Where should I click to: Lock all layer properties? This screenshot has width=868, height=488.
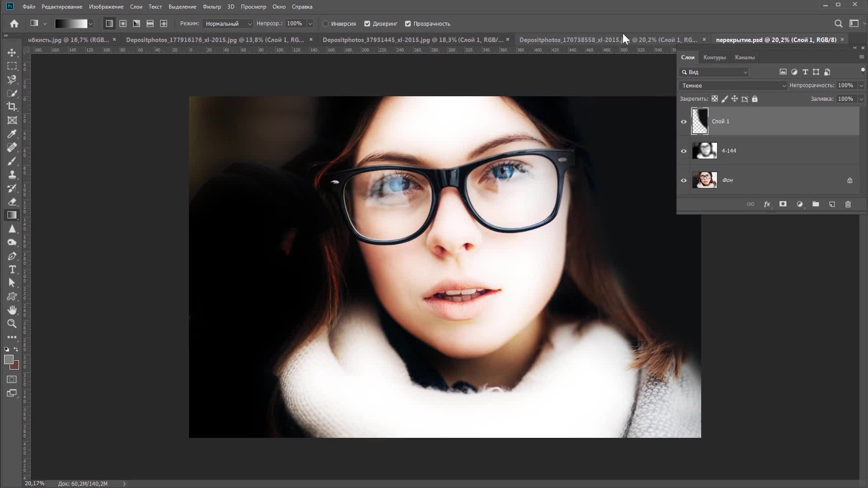[755, 99]
